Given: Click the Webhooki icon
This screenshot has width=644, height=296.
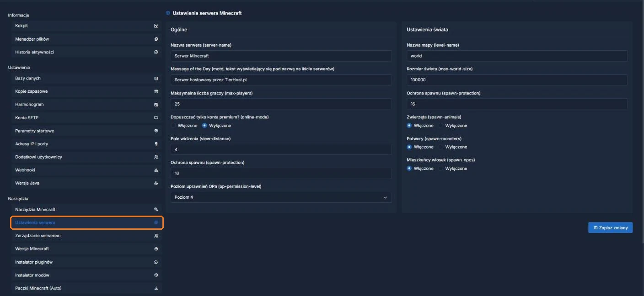Looking at the screenshot, I should 156,170.
